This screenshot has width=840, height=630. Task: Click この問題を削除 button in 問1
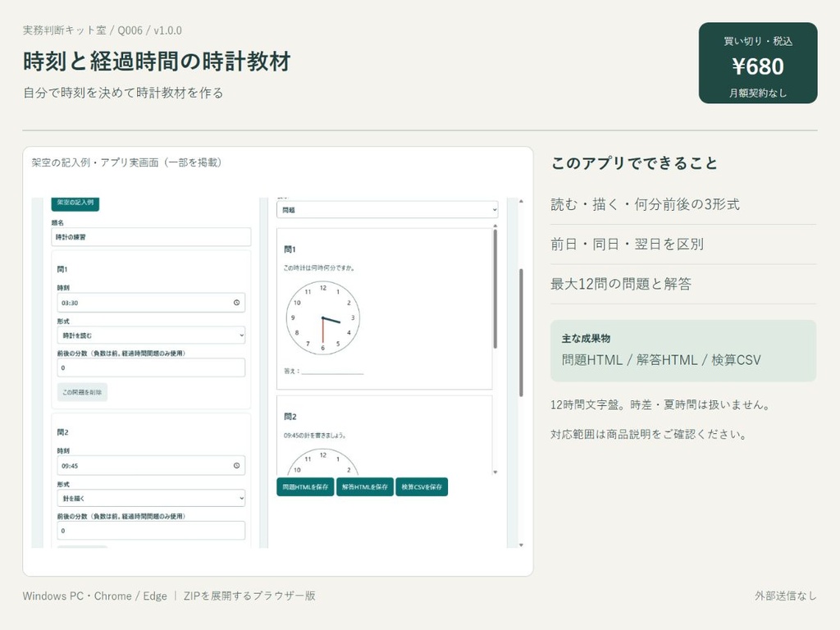[x=82, y=392]
